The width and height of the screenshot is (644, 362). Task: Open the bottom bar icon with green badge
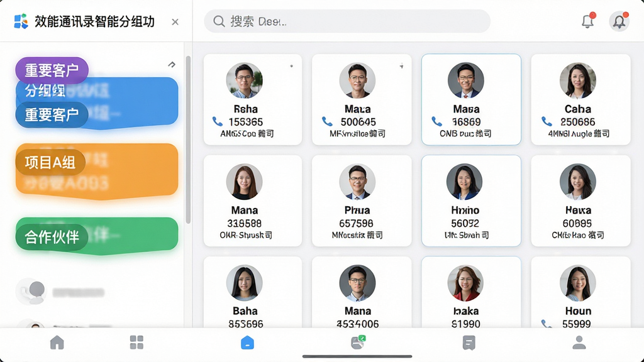pyautogui.click(x=358, y=343)
